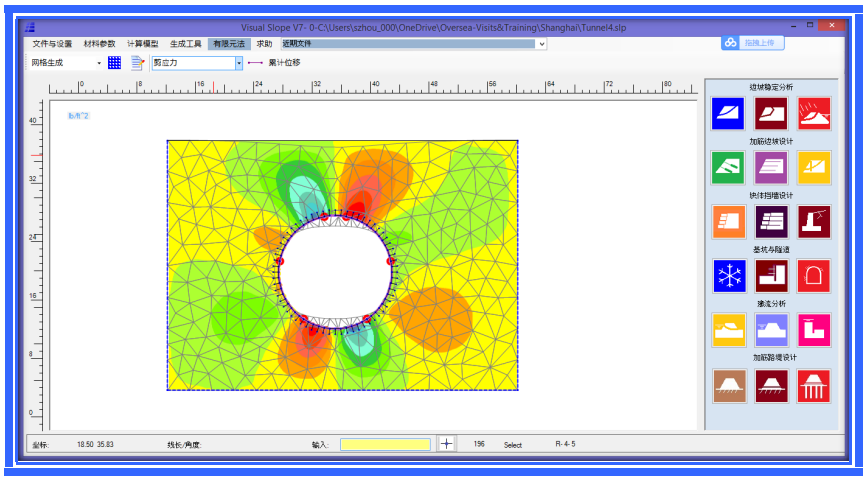Image resolution: width=868 pixels, height=481 pixels.
Task: Open the red tunnel design icon
Action: pos(813,275)
